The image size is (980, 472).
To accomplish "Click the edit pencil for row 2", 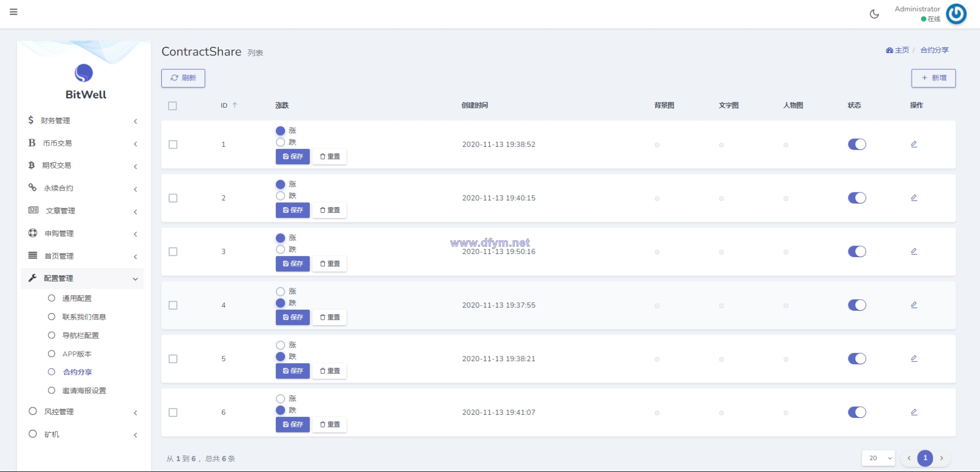I will pos(914,198).
